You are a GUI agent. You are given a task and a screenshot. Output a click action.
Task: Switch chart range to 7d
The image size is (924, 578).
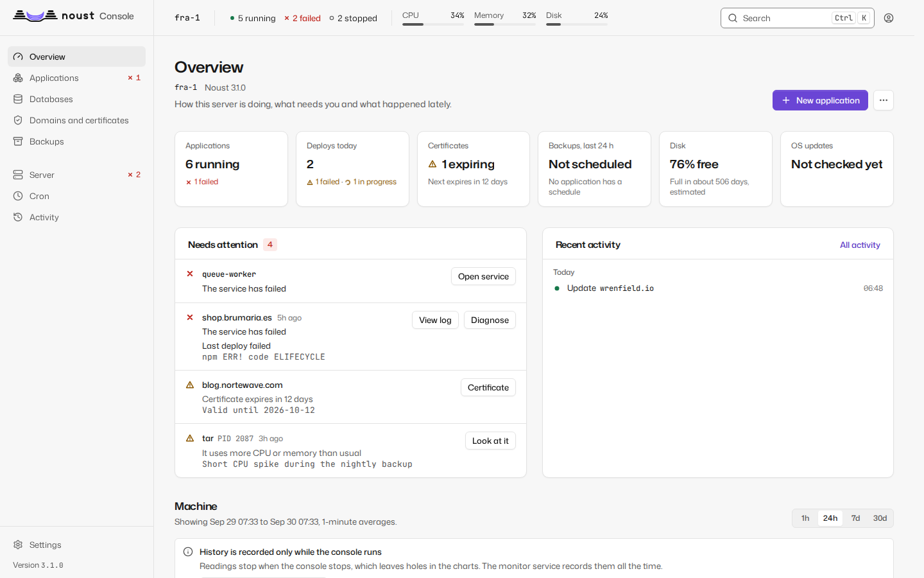(x=855, y=518)
